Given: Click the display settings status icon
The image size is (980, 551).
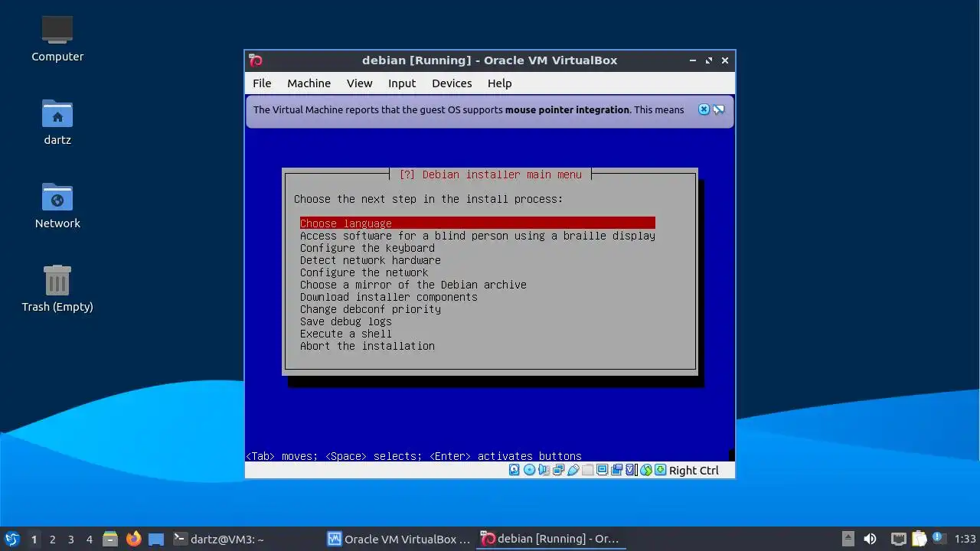Looking at the screenshot, I should point(602,470).
